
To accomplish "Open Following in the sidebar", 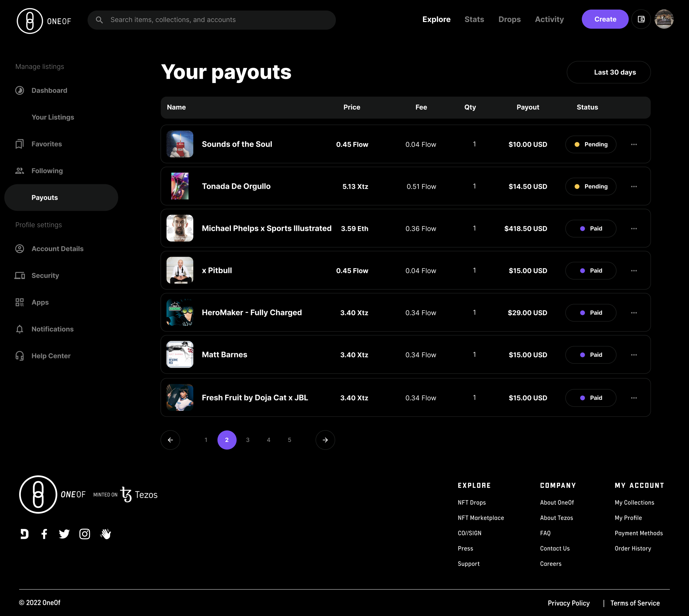I will coord(39,171).
